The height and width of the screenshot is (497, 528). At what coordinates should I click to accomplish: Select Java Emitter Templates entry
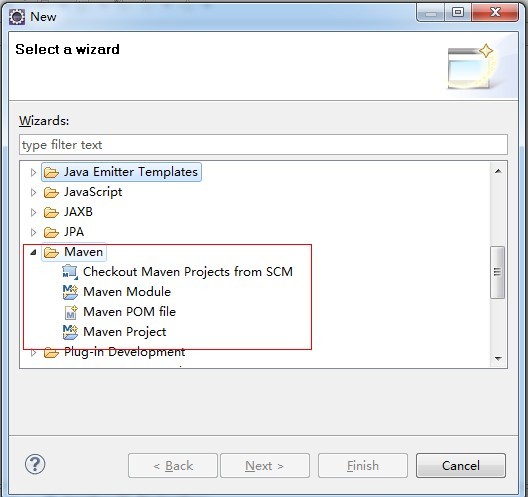pos(131,172)
